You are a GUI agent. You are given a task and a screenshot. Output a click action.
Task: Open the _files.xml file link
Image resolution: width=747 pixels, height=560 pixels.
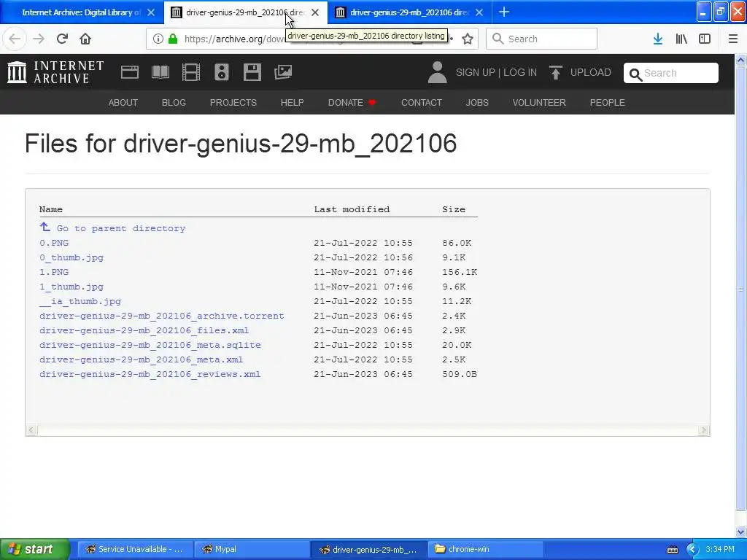pos(144,330)
